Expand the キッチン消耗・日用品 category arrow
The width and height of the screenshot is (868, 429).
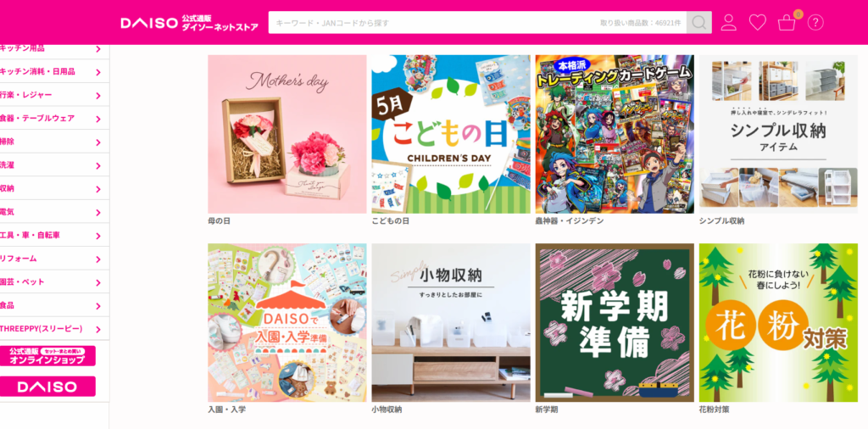click(98, 72)
